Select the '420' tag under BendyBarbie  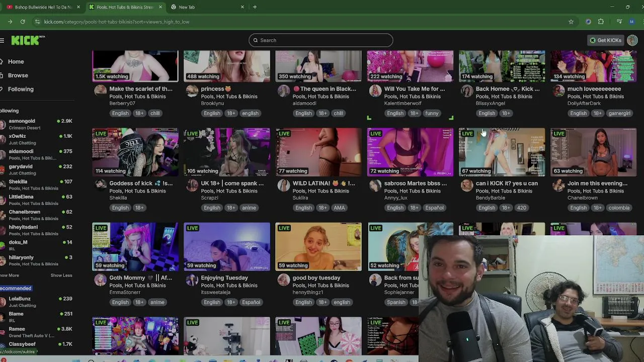521,208
